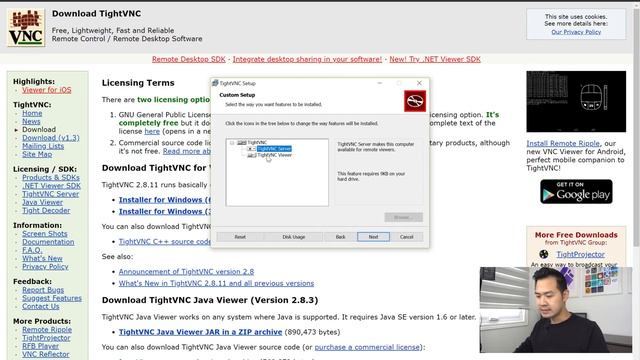Select the TightVNC Viewer tree row
This screenshot has width=640, height=360.
(x=274, y=155)
